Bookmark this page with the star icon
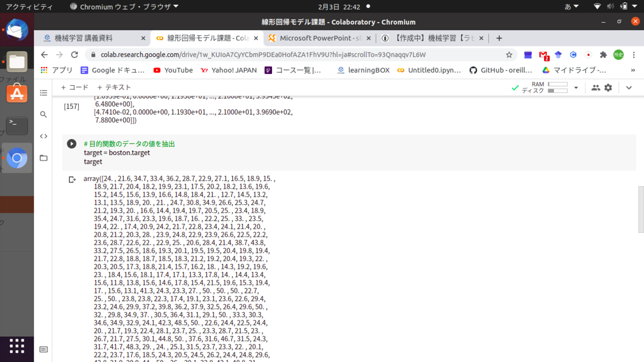Viewport: 644px width, 362px height. (x=509, y=55)
